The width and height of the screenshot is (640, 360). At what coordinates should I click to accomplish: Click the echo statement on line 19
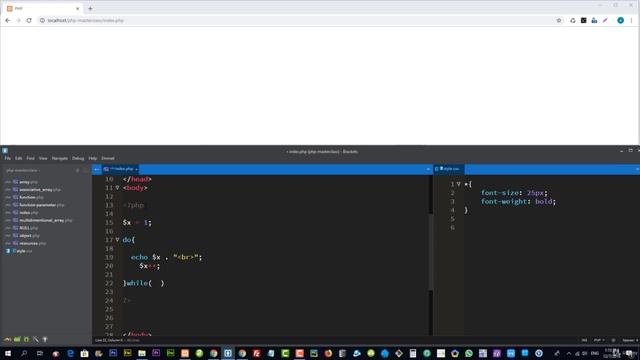click(x=166, y=258)
